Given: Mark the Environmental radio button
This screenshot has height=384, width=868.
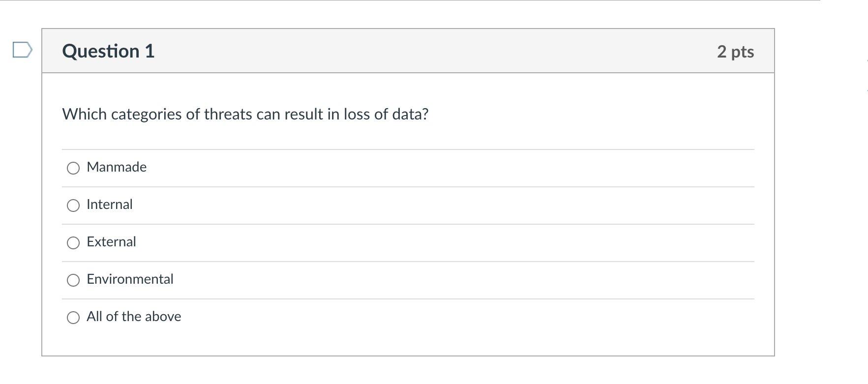Looking at the screenshot, I should tap(73, 280).
